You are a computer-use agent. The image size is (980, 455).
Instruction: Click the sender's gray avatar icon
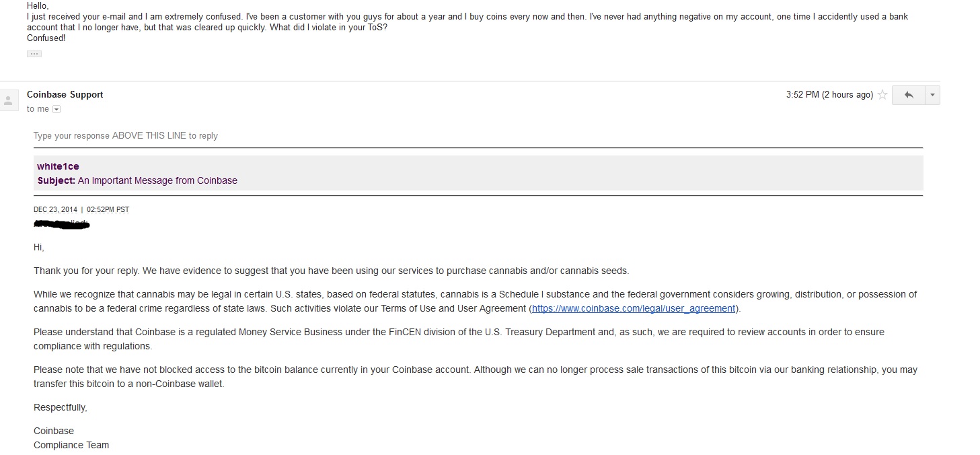[8, 101]
